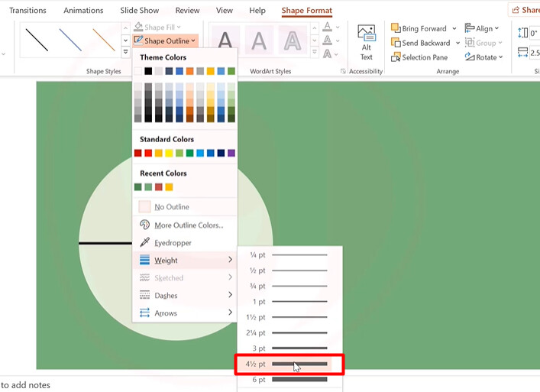This screenshot has width=540, height=392.
Task: Open WordArt Styles dialog launcher
Action: pos(343,71)
